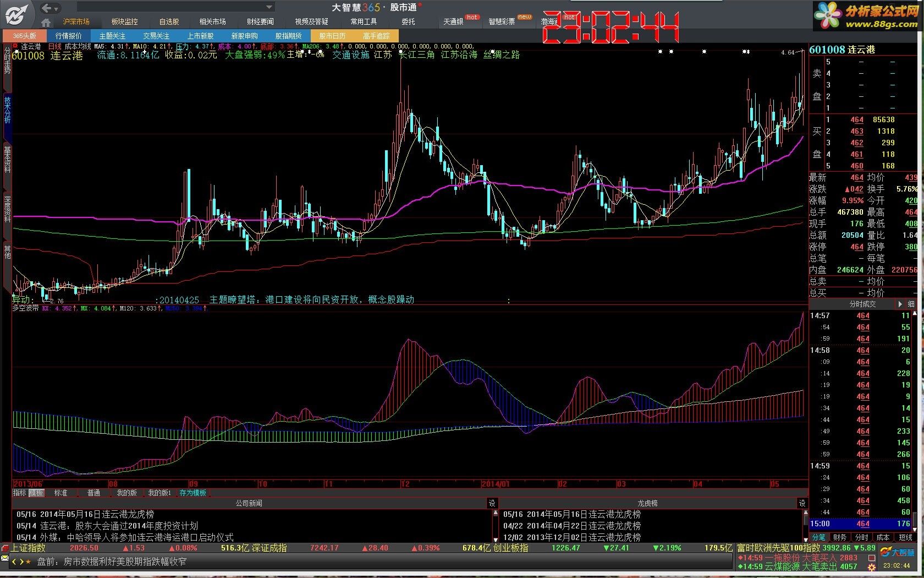Open 龙虎榜 entry dated 04/22

point(572,526)
